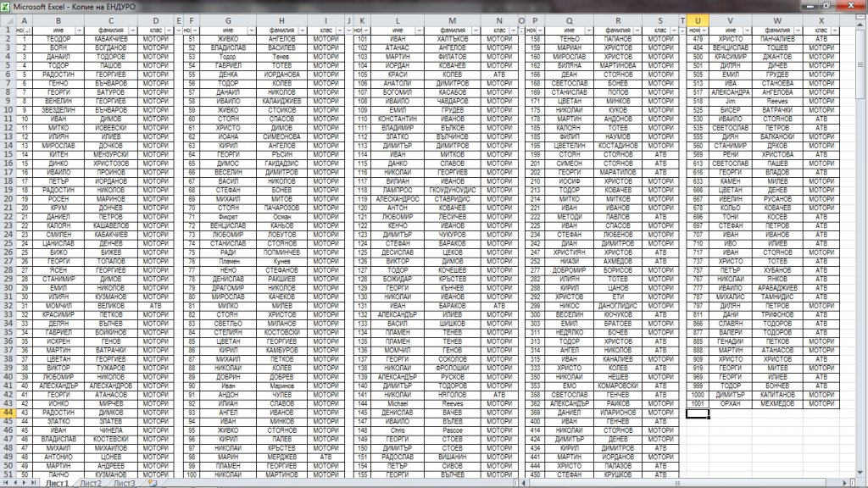Click the cell containing МЕХМЕДОВ

(777, 403)
